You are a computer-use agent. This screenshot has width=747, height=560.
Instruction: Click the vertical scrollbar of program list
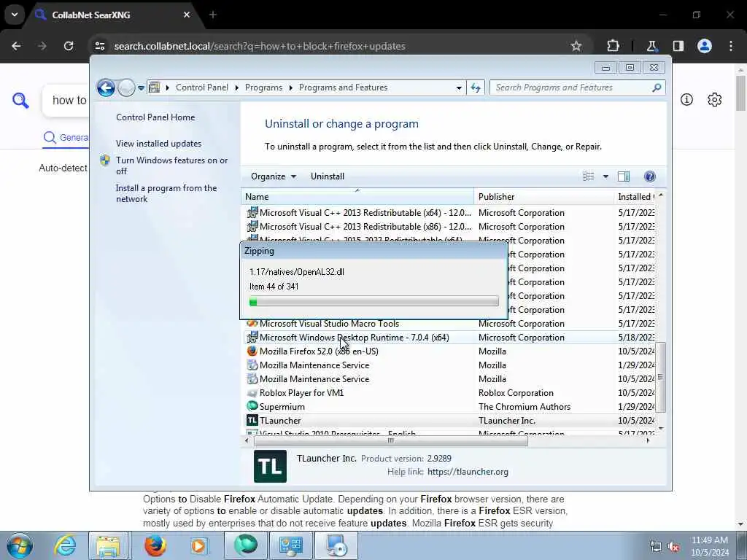click(x=660, y=377)
